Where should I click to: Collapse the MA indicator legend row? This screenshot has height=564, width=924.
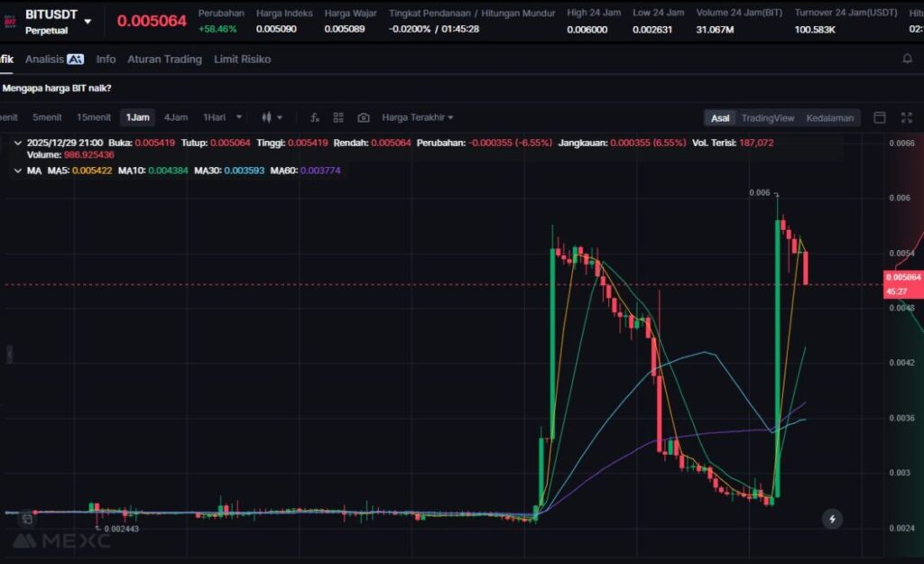click(17, 171)
